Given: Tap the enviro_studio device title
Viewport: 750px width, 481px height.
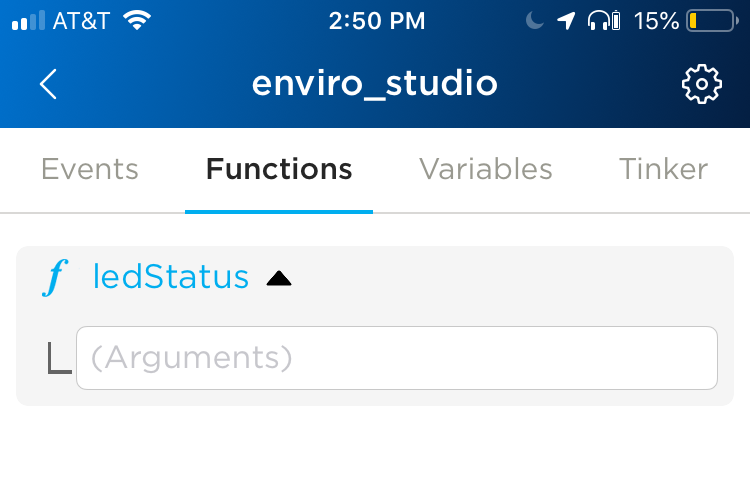Looking at the screenshot, I should click(x=375, y=83).
